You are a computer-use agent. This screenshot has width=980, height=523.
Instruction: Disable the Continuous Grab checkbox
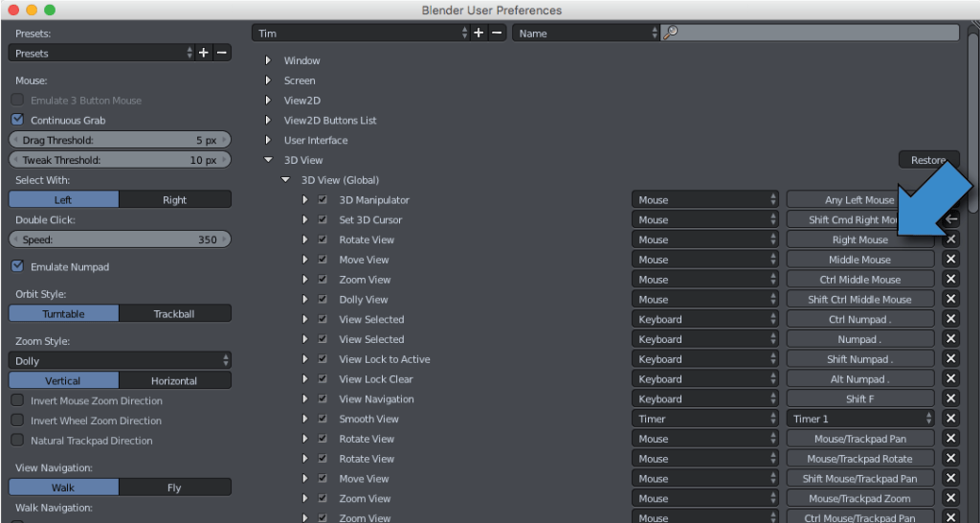click(17, 121)
